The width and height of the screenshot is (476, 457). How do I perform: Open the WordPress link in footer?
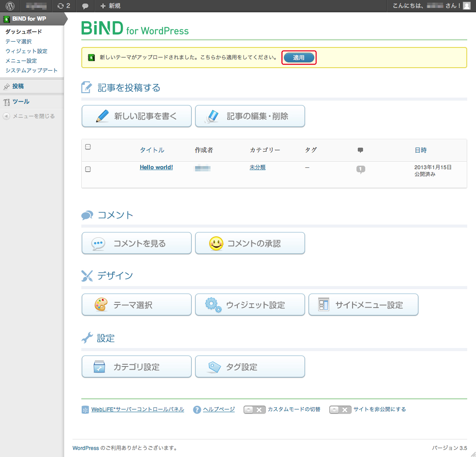click(86, 448)
